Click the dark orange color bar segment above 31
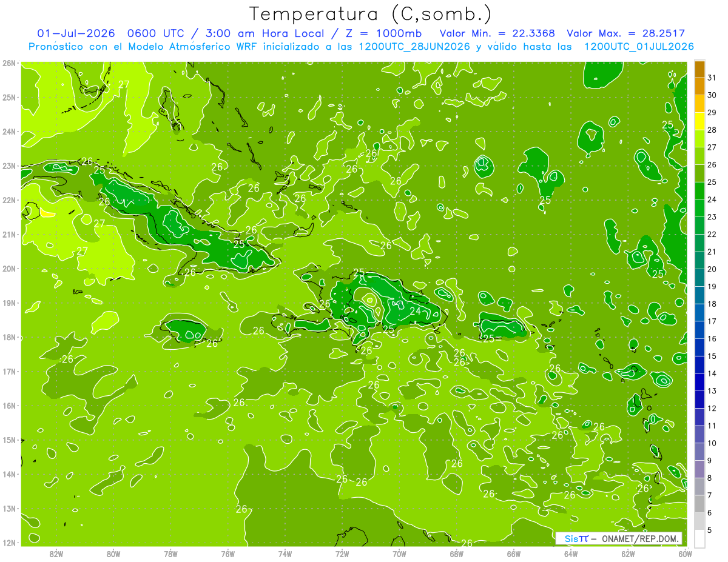 tap(699, 69)
